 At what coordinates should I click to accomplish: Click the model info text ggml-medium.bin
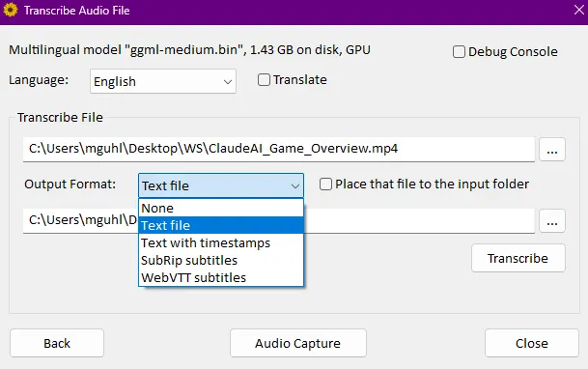(190, 50)
